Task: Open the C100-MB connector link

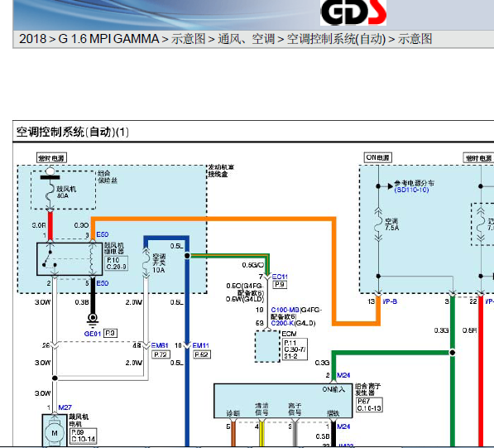Action: click(285, 310)
